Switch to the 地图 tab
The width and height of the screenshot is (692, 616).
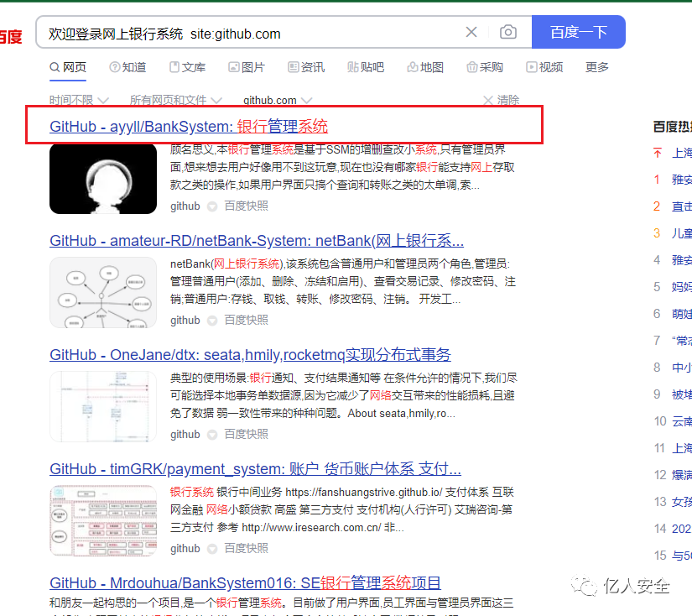coord(425,67)
